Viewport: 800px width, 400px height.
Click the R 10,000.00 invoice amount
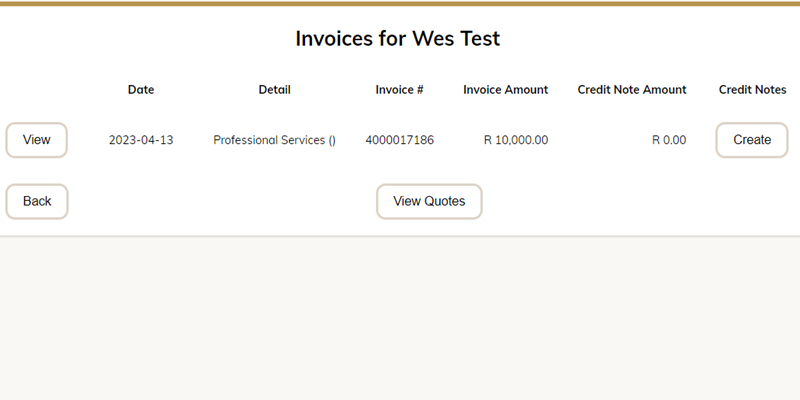pyautogui.click(x=516, y=140)
